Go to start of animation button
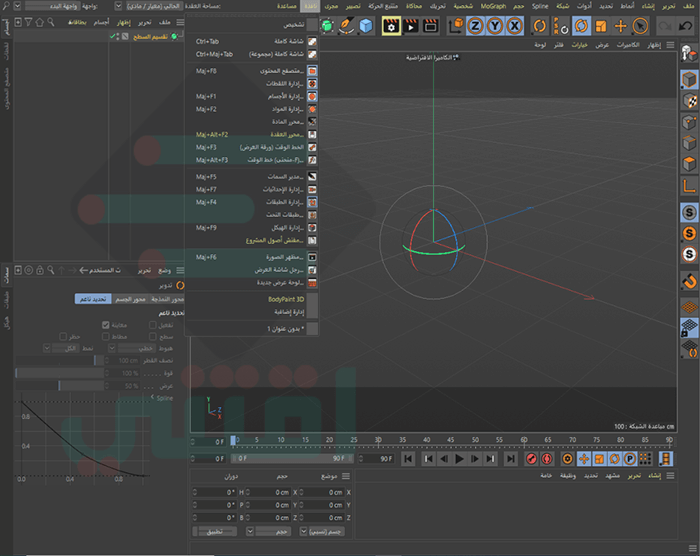The image size is (700, 556). [x=408, y=459]
